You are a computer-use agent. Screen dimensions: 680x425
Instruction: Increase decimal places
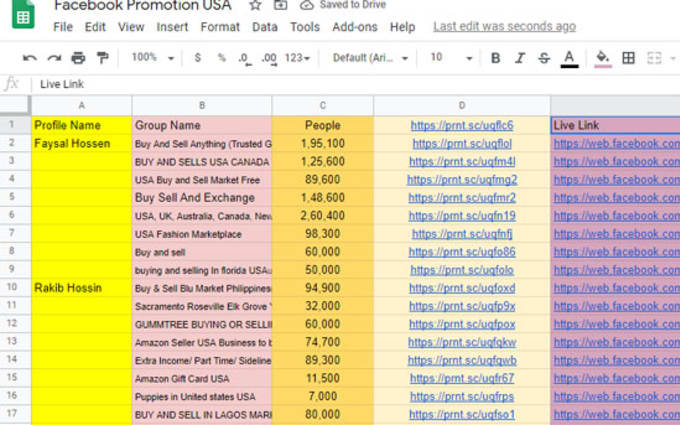269,59
